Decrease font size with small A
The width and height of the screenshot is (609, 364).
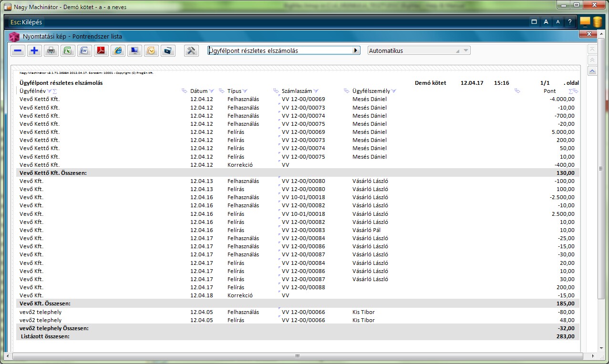click(x=557, y=22)
